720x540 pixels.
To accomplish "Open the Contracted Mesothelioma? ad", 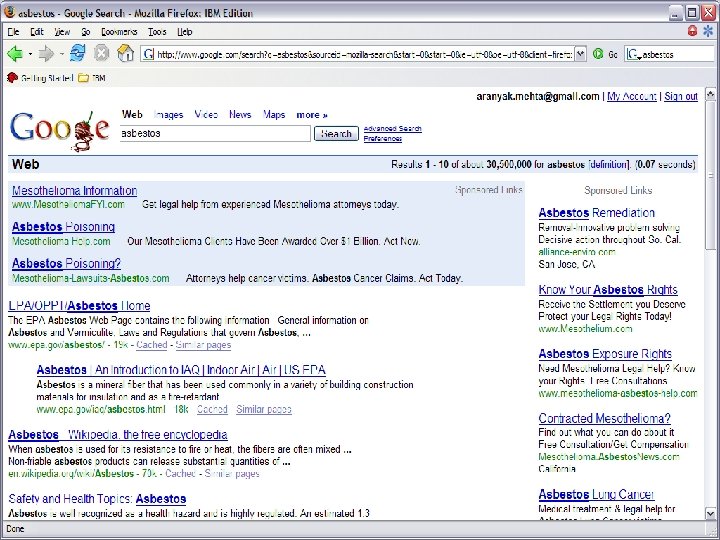I will pyautogui.click(x=604, y=418).
